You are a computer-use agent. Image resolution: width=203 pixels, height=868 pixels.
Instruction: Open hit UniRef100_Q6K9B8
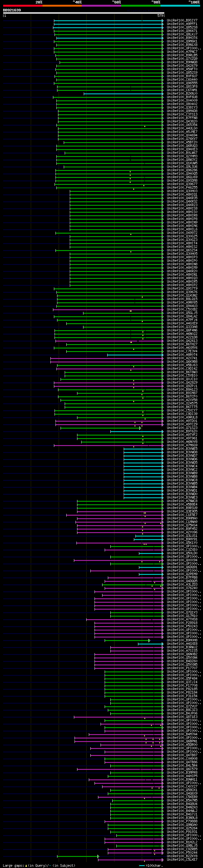182,362
